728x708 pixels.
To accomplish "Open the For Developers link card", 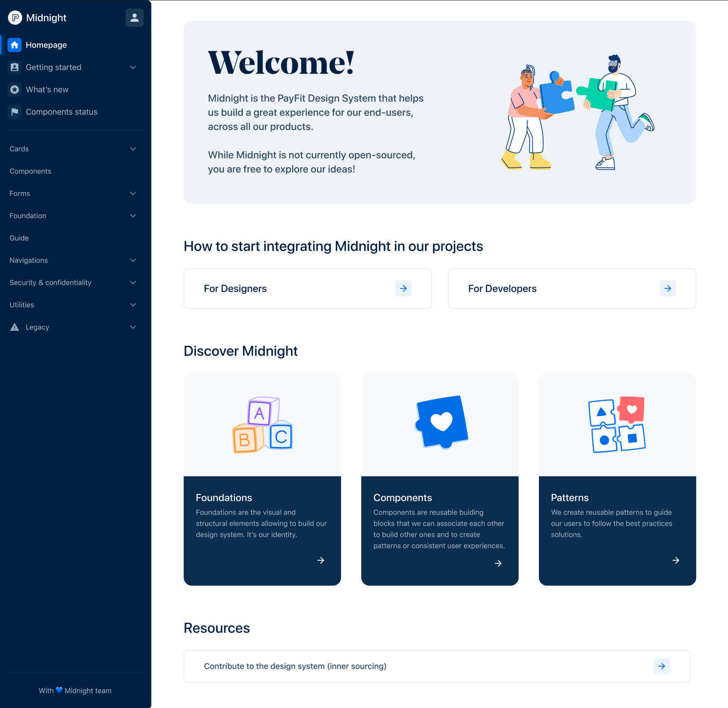I will pos(572,288).
